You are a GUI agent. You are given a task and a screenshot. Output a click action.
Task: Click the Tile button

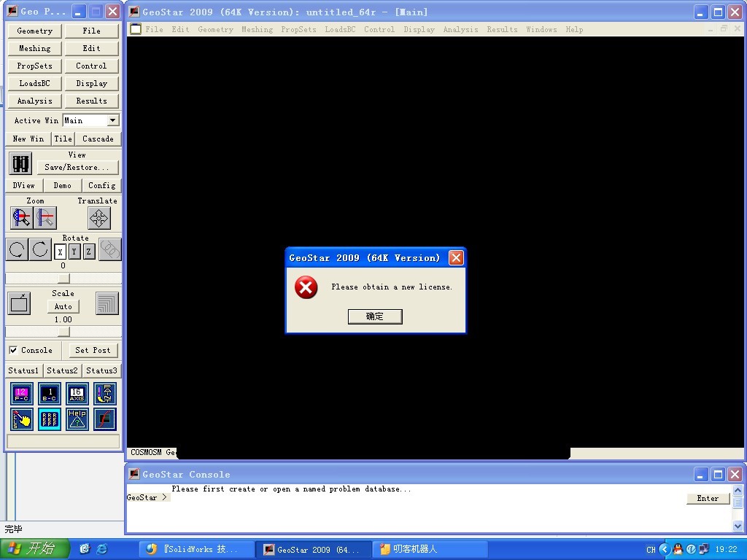pyautogui.click(x=63, y=139)
